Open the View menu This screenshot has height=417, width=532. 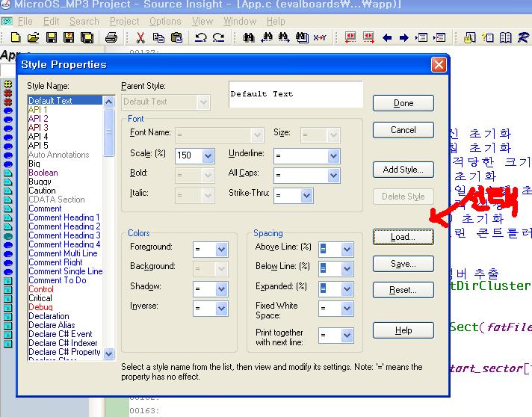pos(202,22)
